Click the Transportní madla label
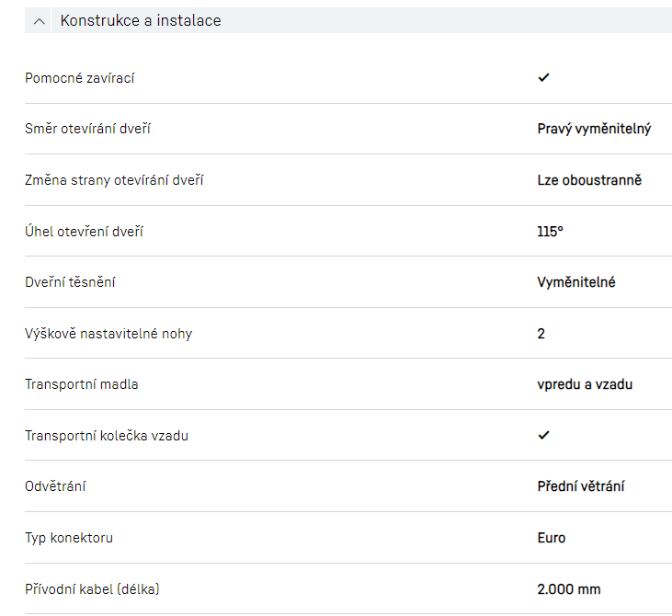Screen dimensions: 672x616 pyautogui.click(x=82, y=384)
